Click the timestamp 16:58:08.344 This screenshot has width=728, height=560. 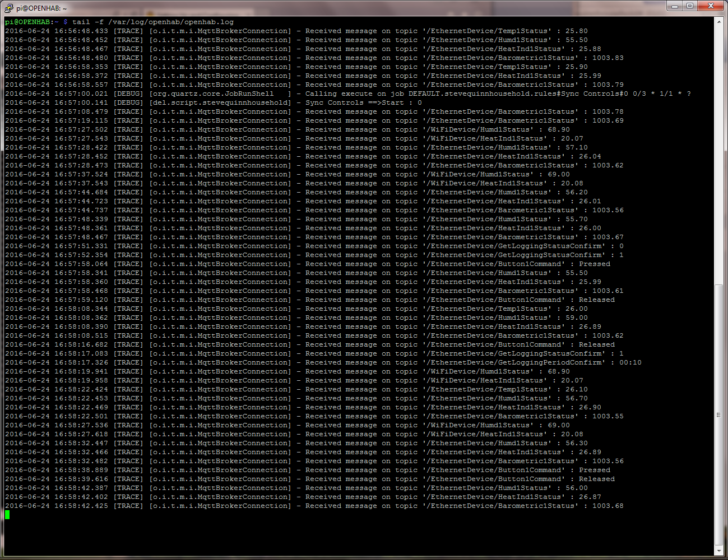point(81,309)
